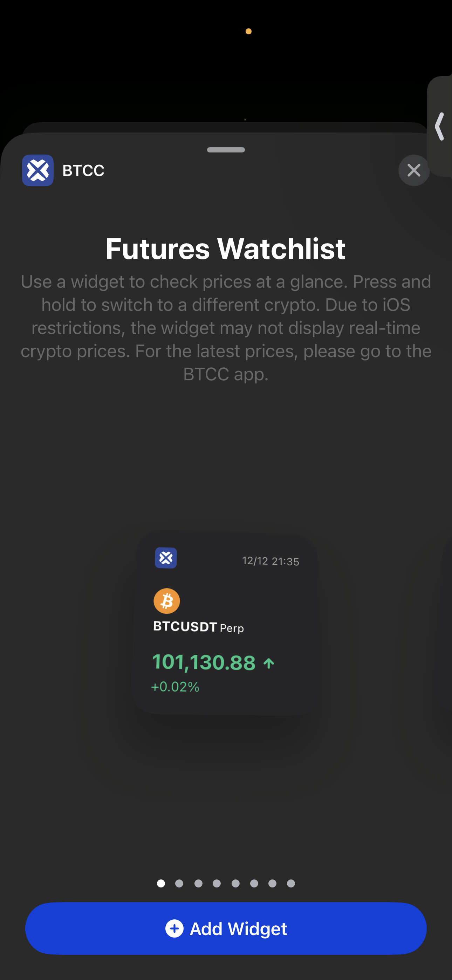Image resolution: width=452 pixels, height=980 pixels.
Task: Tap the Futures Watchlist title
Action: tap(226, 249)
